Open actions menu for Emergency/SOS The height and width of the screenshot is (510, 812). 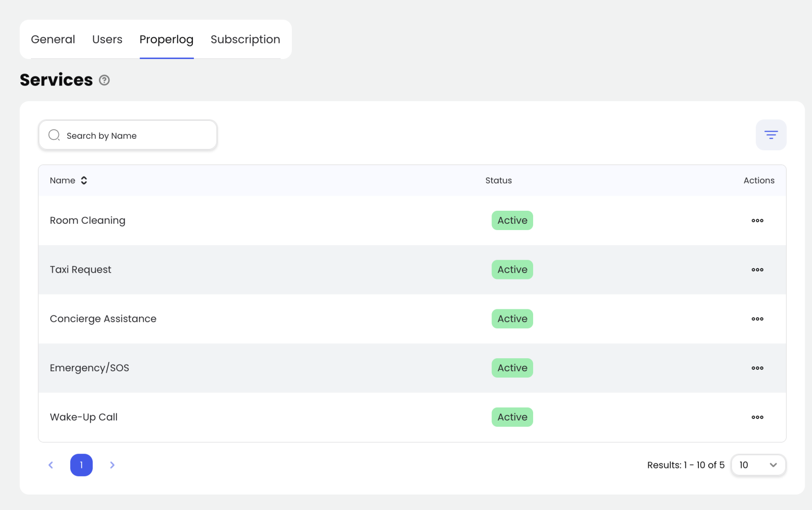pyautogui.click(x=757, y=368)
